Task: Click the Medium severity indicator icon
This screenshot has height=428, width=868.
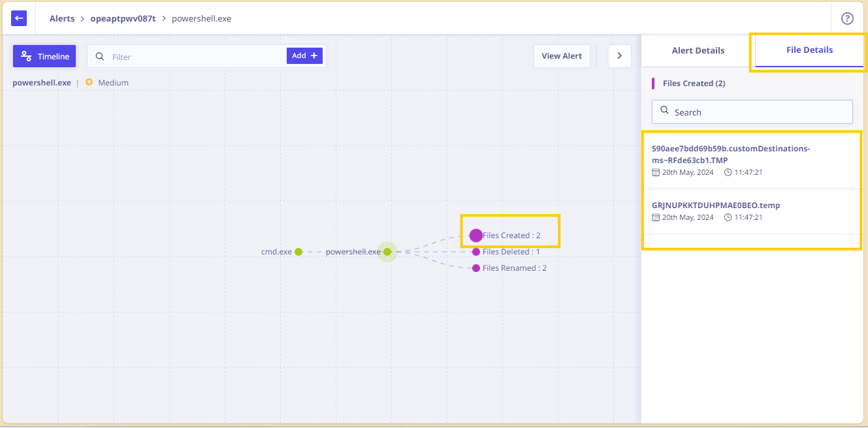Action: [x=89, y=82]
